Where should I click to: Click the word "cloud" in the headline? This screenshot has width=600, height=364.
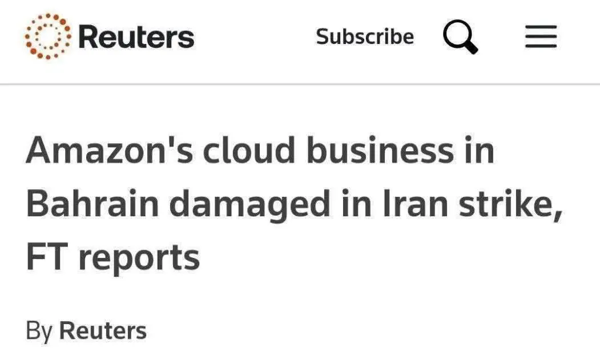pyautogui.click(x=245, y=152)
